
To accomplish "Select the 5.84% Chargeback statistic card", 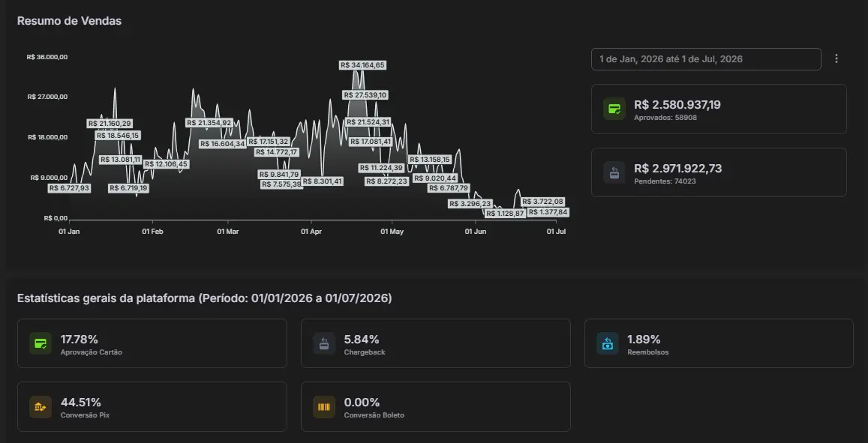I will pos(436,343).
